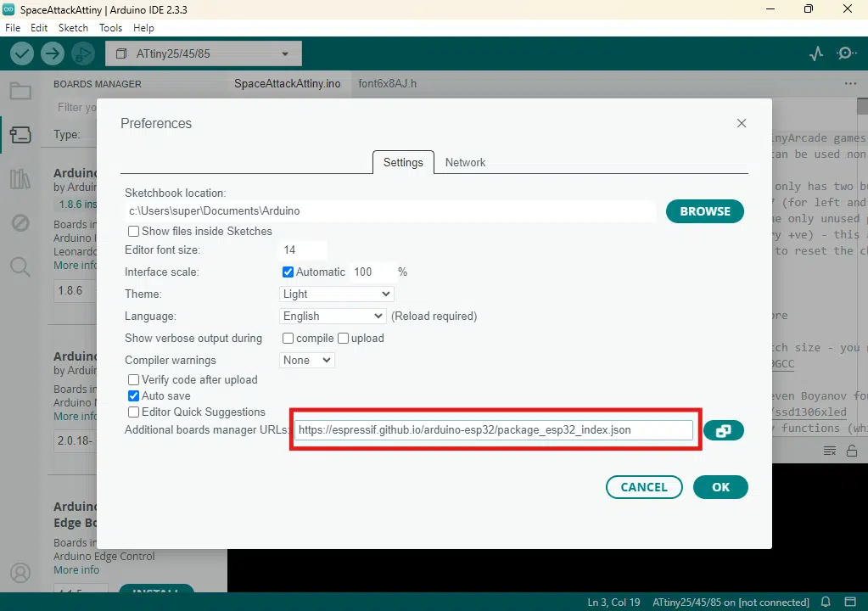Click the Interface scale percentage field
868x611 pixels.
coord(373,272)
